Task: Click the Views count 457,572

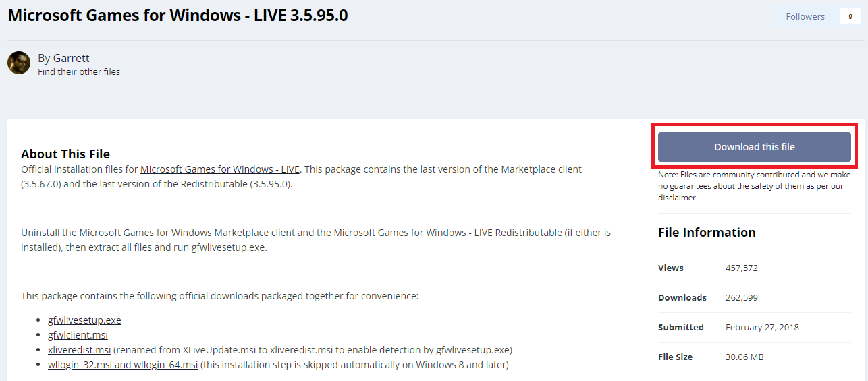Action: click(x=742, y=268)
